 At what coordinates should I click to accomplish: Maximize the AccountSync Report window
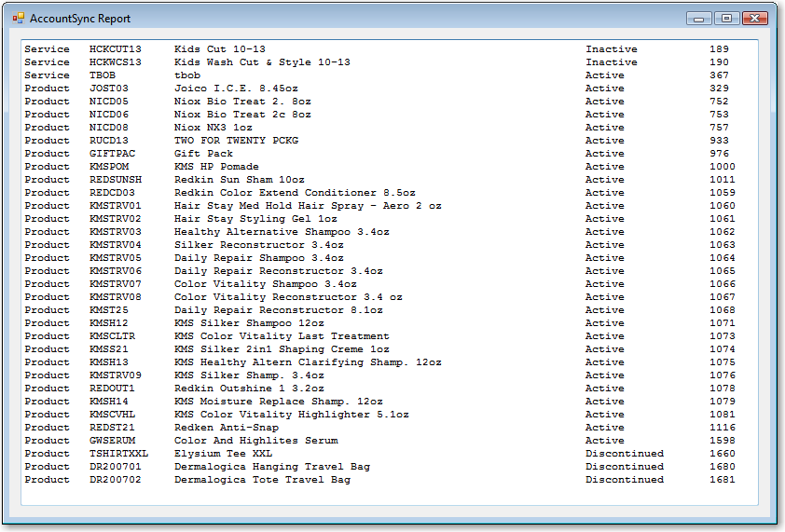tap(726, 19)
